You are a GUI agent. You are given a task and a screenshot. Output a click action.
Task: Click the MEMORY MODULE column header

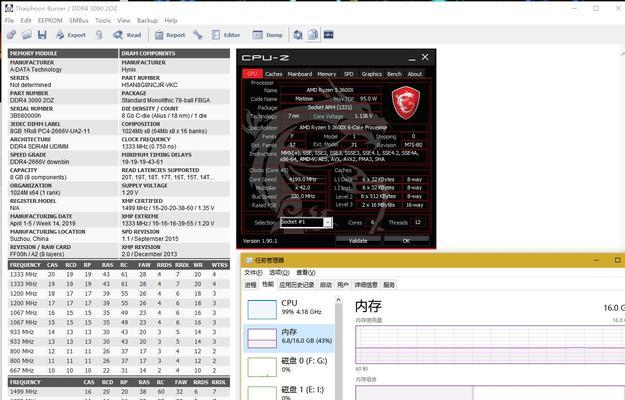[x=63, y=53]
